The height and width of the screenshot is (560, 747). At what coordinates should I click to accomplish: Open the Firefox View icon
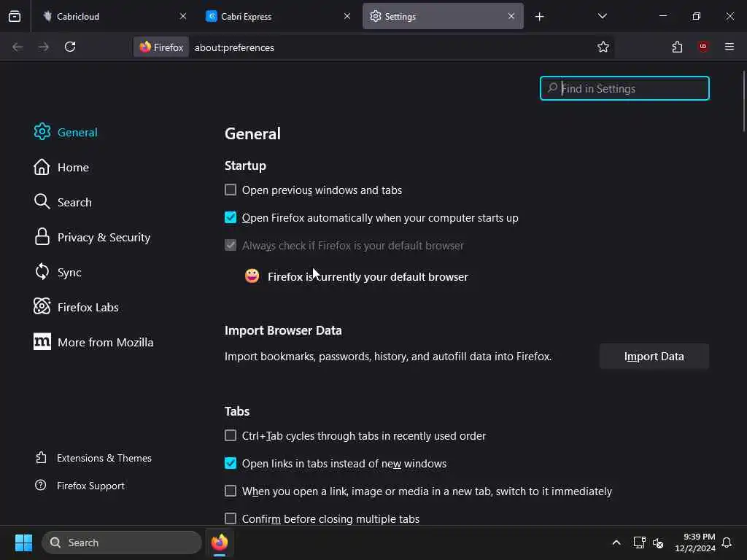pos(15,16)
